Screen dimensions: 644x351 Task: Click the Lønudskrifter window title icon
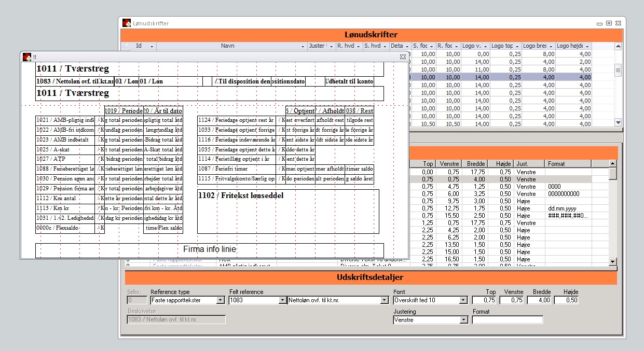[127, 23]
